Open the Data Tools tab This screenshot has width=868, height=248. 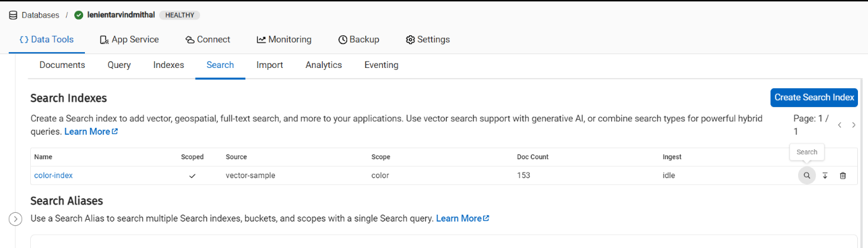click(x=47, y=40)
